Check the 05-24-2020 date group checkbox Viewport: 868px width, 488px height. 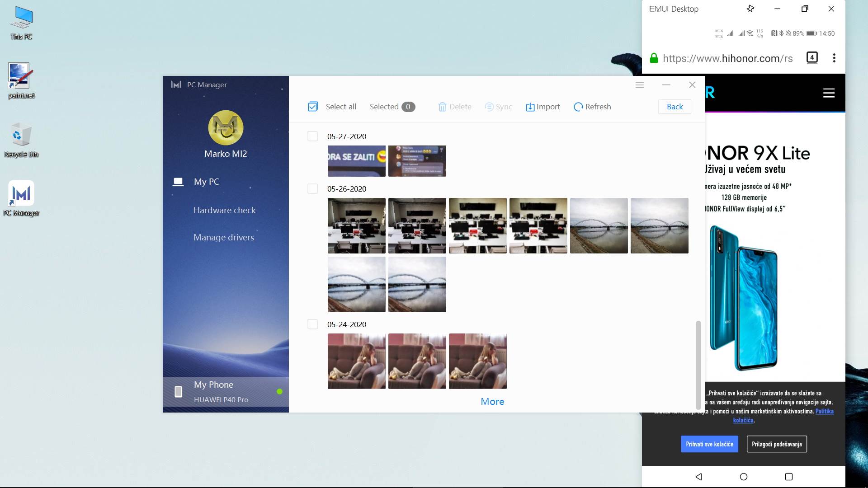[x=312, y=324]
